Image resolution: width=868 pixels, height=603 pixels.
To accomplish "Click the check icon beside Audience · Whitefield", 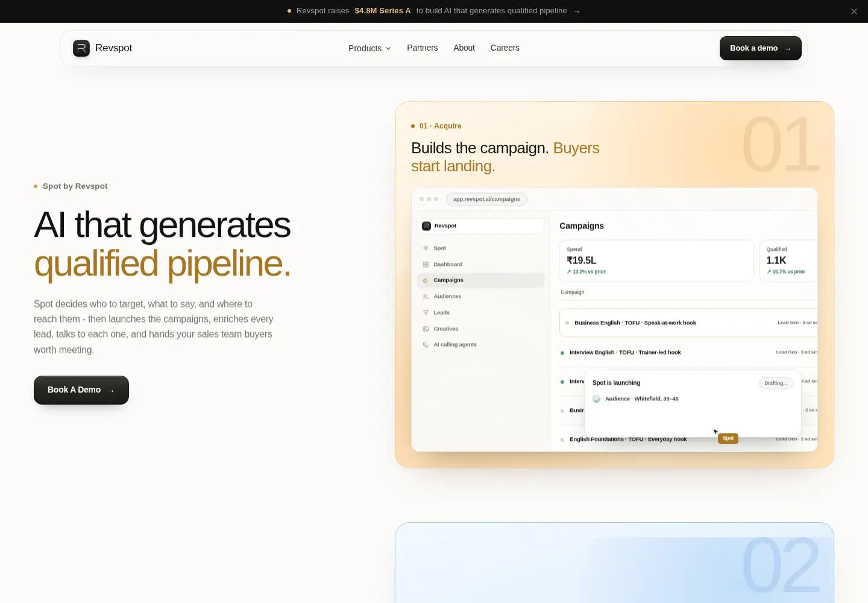I will tap(597, 399).
